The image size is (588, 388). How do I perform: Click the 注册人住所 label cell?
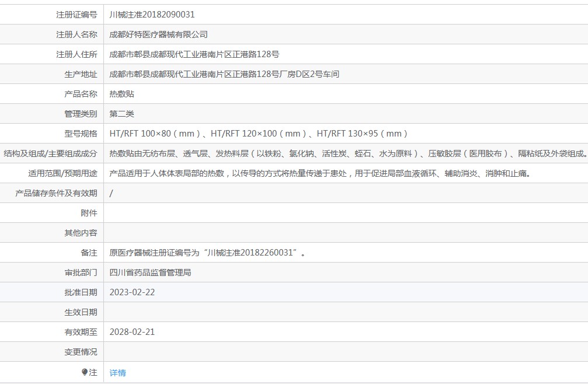52,54
